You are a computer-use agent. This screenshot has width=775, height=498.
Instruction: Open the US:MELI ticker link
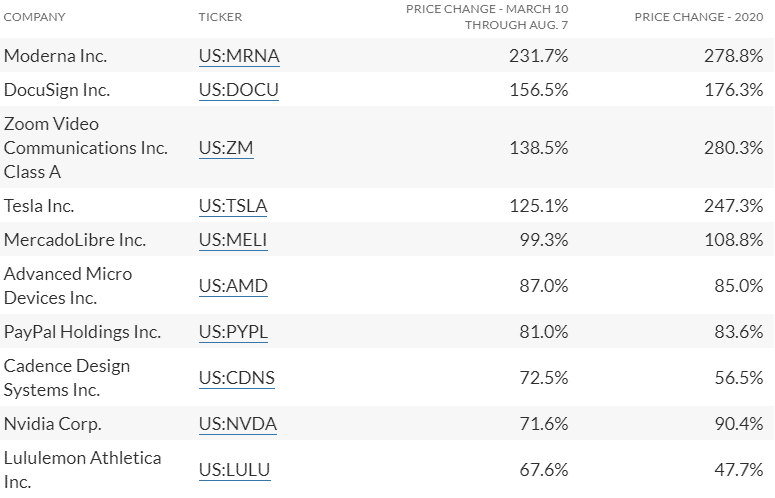233,240
